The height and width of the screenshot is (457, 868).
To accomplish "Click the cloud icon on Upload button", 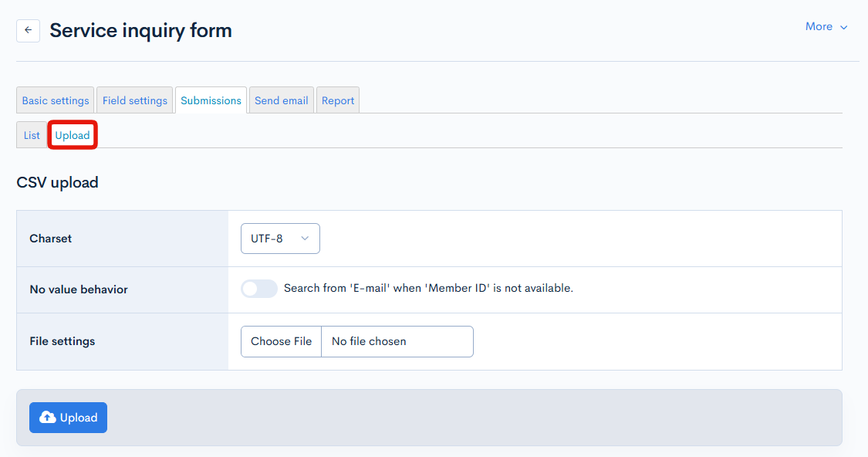I will pos(48,418).
